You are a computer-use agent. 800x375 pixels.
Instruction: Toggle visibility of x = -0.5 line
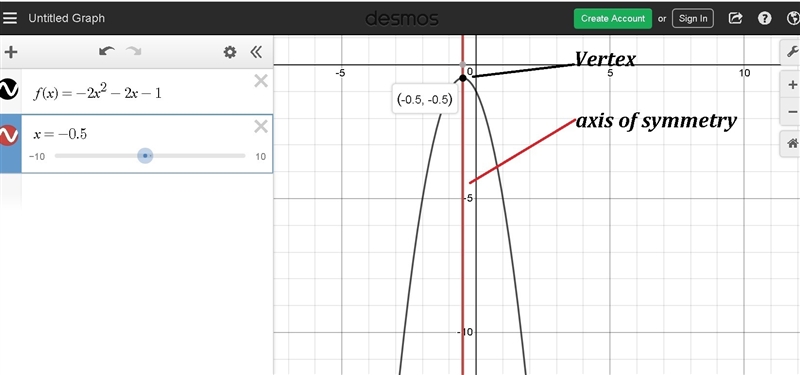click(8, 135)
